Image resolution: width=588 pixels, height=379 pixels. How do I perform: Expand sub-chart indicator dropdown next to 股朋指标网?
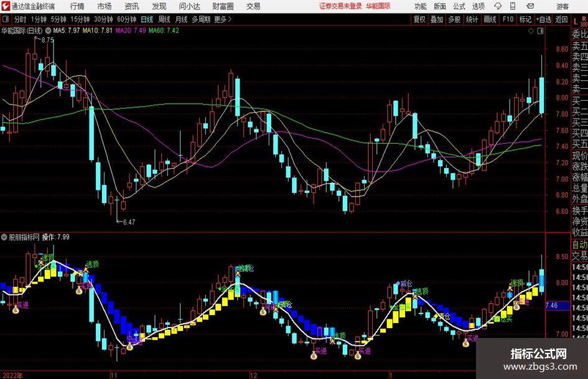4,237
